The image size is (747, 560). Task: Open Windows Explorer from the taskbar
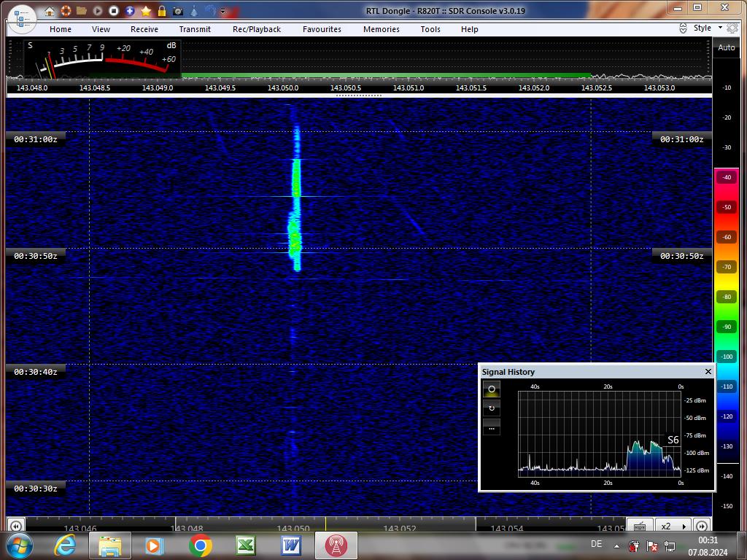(x=111, y=545)
